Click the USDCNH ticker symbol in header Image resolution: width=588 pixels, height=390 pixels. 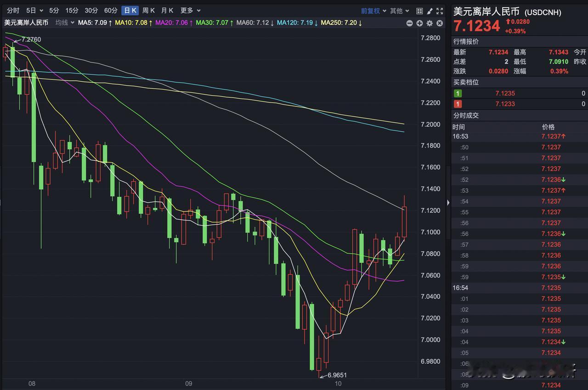[543, 12]
